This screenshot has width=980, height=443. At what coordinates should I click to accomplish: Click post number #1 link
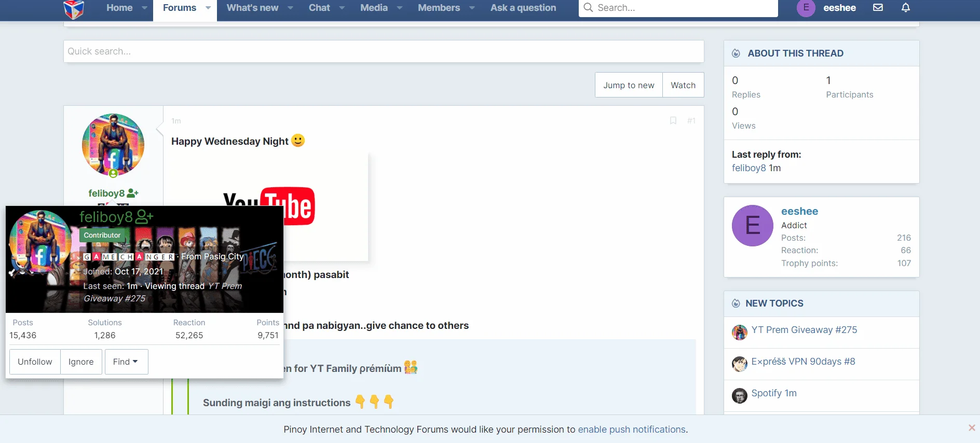coord(691,121)
